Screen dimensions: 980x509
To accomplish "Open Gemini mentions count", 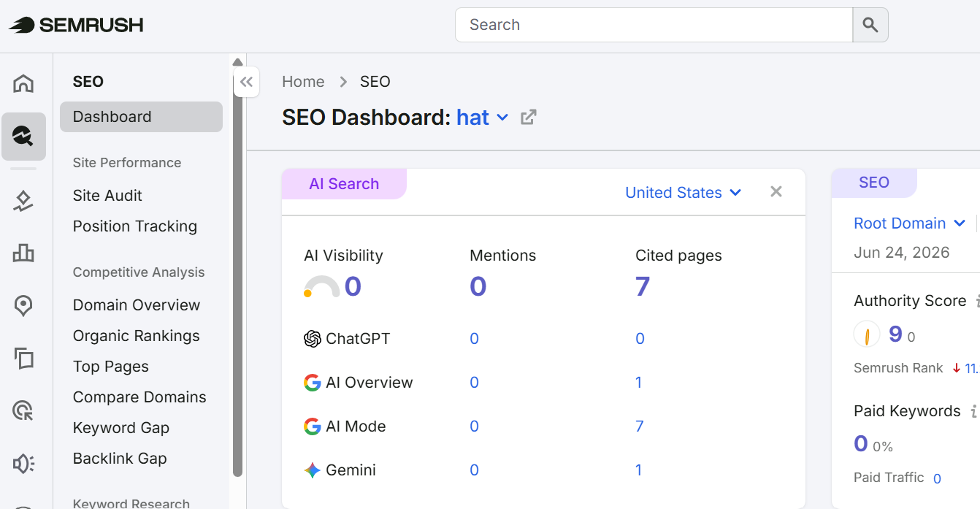I will (474, 470).
